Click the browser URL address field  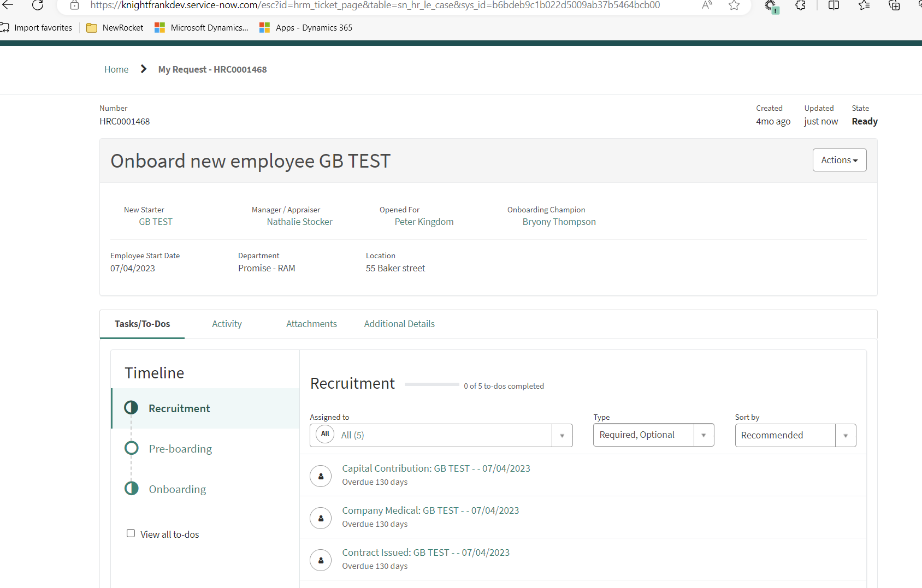coord(375,5)
